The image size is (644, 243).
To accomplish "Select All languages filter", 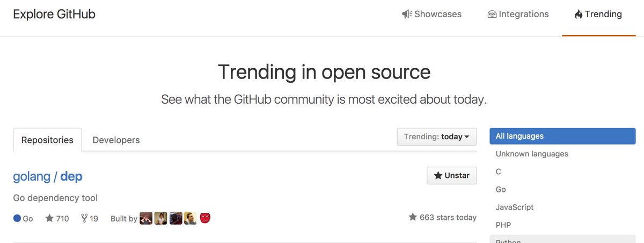I will coord(562,136).
